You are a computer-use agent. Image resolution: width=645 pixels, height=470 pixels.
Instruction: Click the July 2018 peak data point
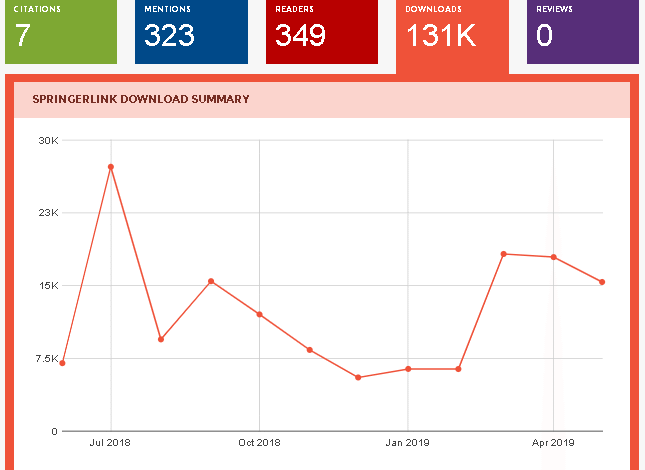click(x=111, y=167)
